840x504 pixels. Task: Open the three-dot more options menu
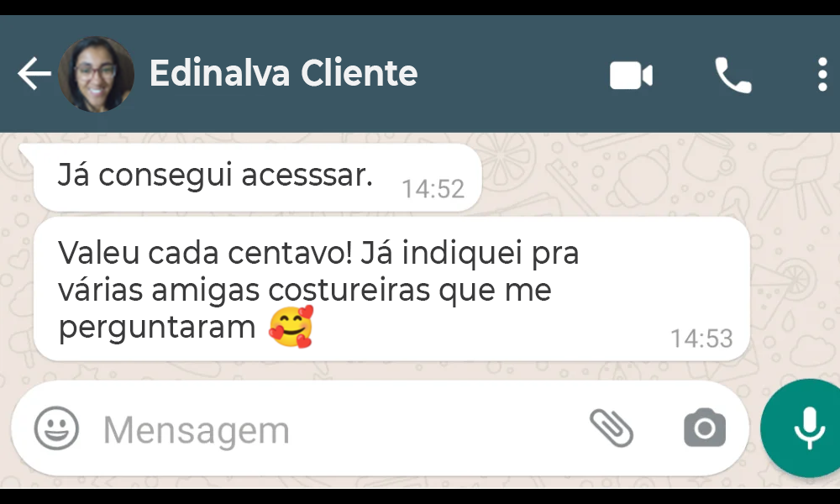[x=822, y=75]
